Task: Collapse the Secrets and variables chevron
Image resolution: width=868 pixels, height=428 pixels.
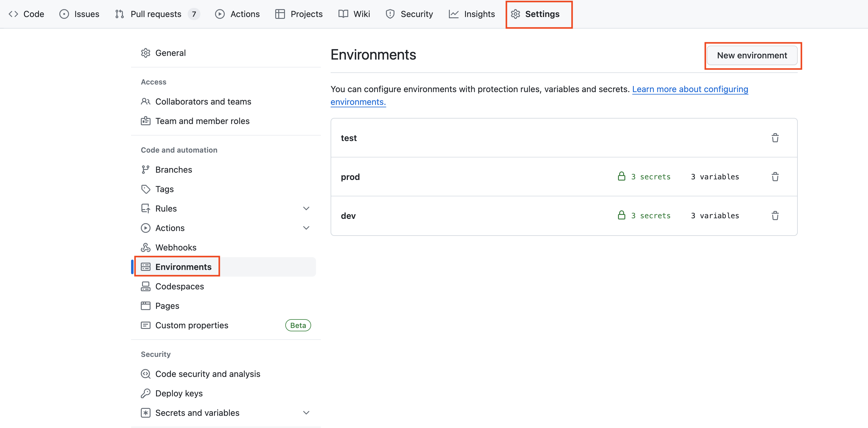Action: coord(306,412)
